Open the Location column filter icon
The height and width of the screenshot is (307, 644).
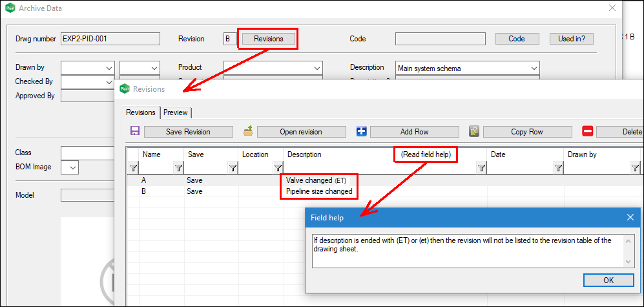(276, 168)
